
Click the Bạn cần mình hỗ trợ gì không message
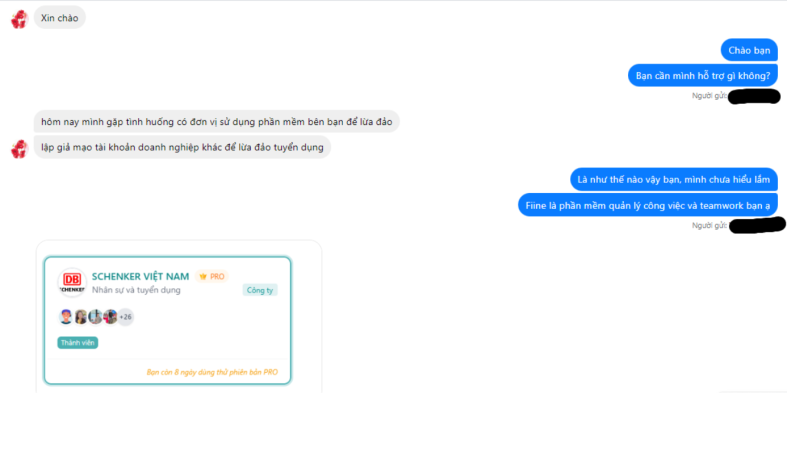(703, 76)
